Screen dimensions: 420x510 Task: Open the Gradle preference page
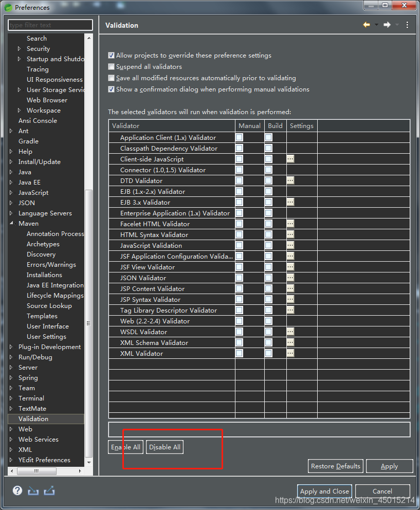tap(29, 141)
